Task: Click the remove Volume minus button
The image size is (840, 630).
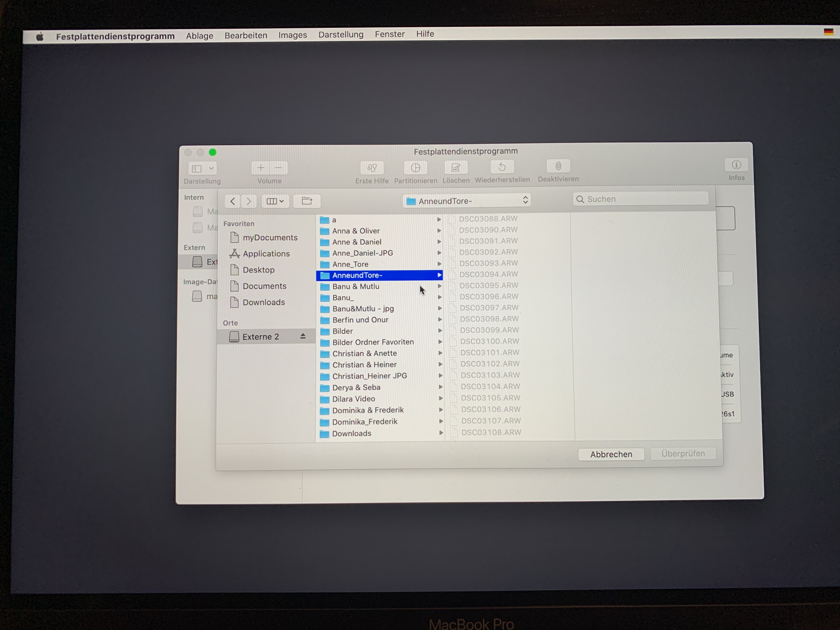Action: coord(279,168)
